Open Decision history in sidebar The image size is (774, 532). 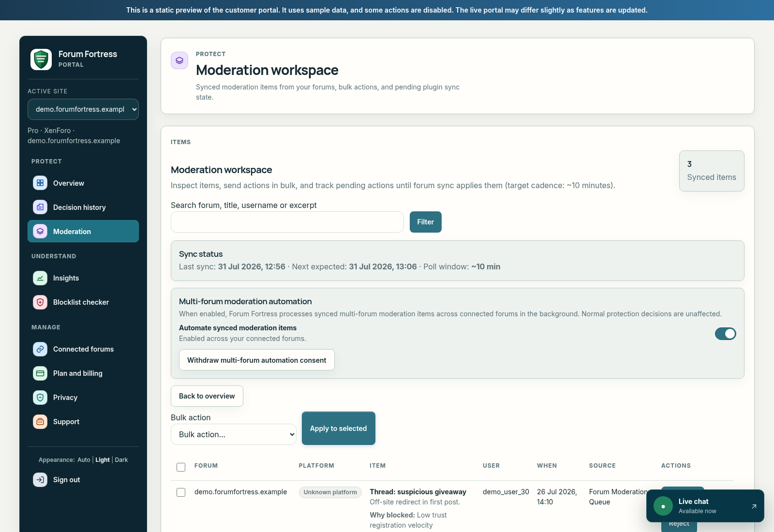pos(83,207)
